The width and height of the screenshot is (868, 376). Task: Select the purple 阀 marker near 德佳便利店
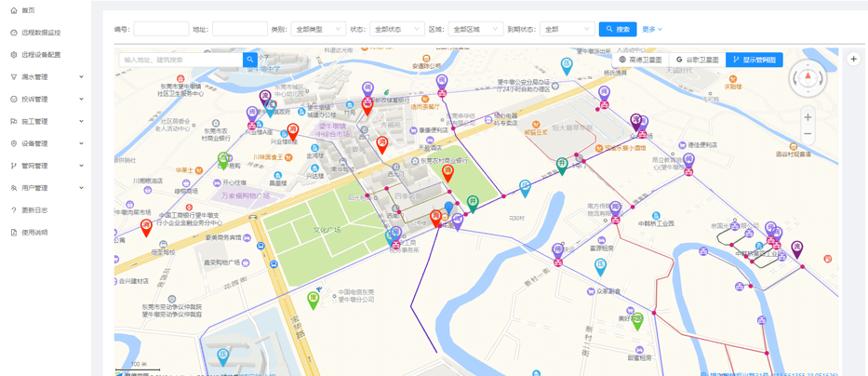tap(688, 161)
